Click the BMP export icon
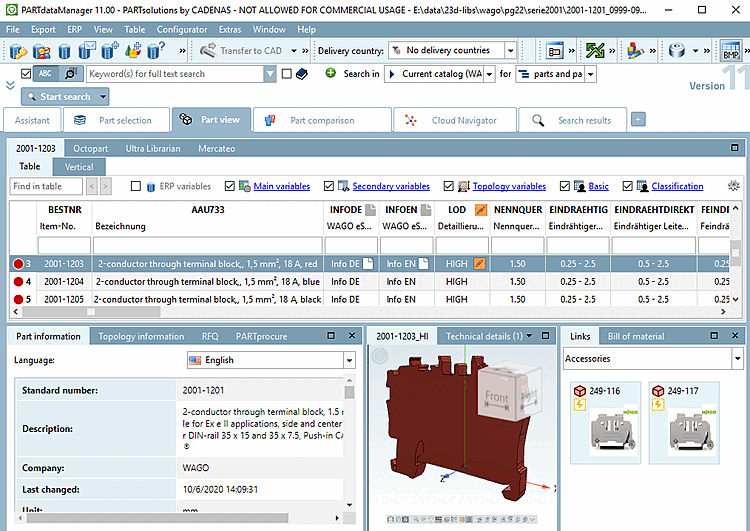Image resolution: width=750 pixels, height=531 pixels. 731,50
